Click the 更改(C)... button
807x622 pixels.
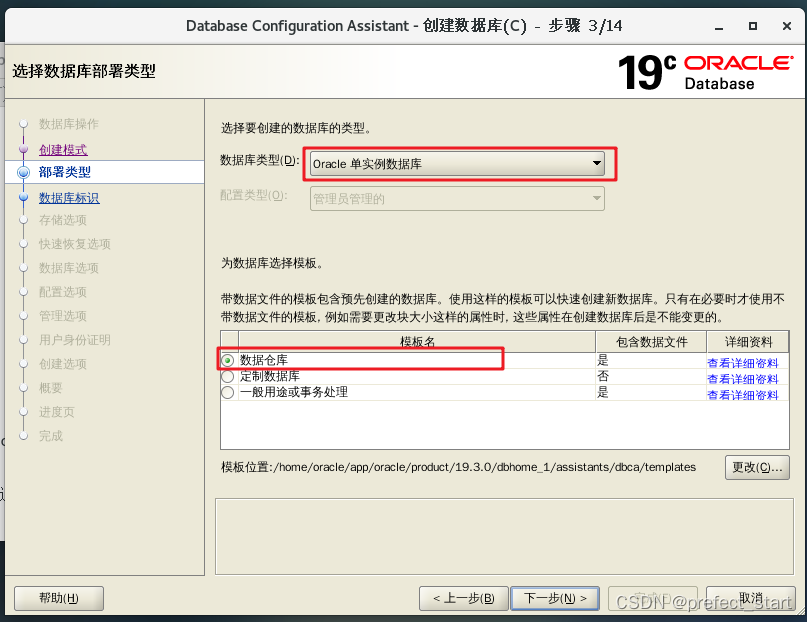(x=757, y=467)
